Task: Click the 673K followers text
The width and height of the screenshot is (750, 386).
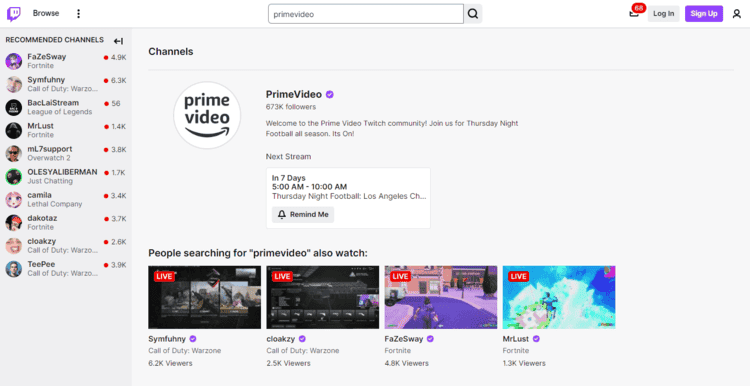Action: coord(291,107)
